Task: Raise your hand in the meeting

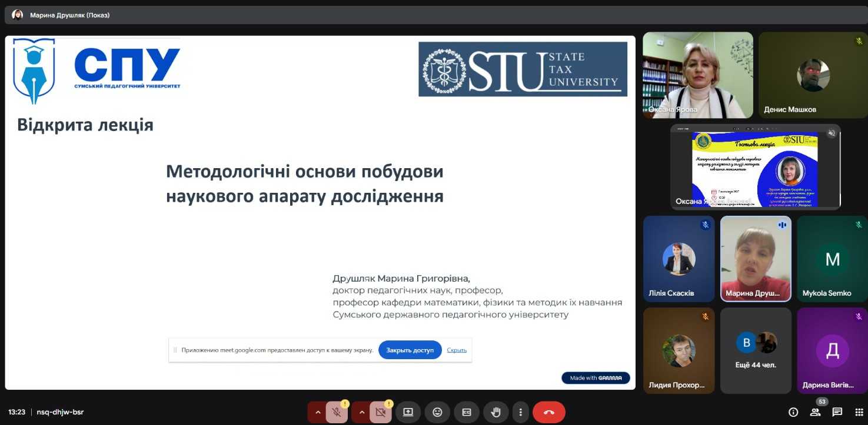Action: pyautogui.click(x=496, y=412)
